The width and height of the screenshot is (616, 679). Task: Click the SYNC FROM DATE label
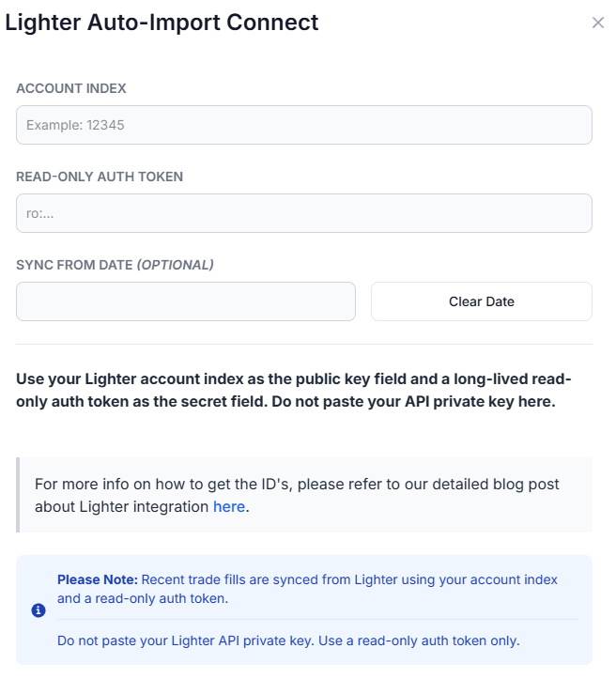point(74,265)
